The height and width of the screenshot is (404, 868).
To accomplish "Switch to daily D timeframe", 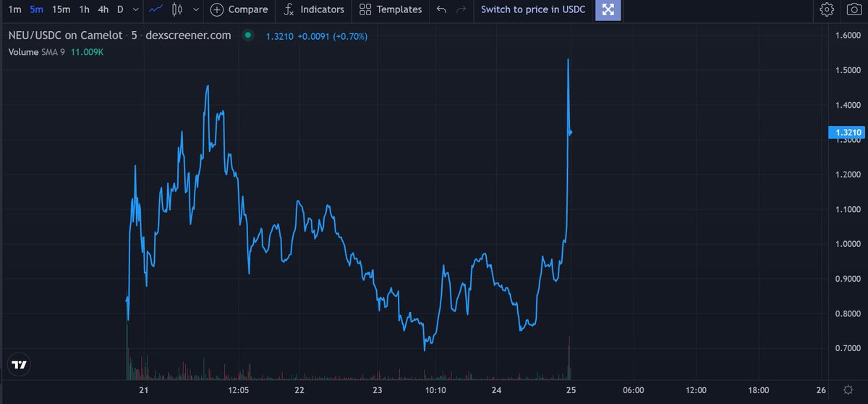I will point(120,9).
